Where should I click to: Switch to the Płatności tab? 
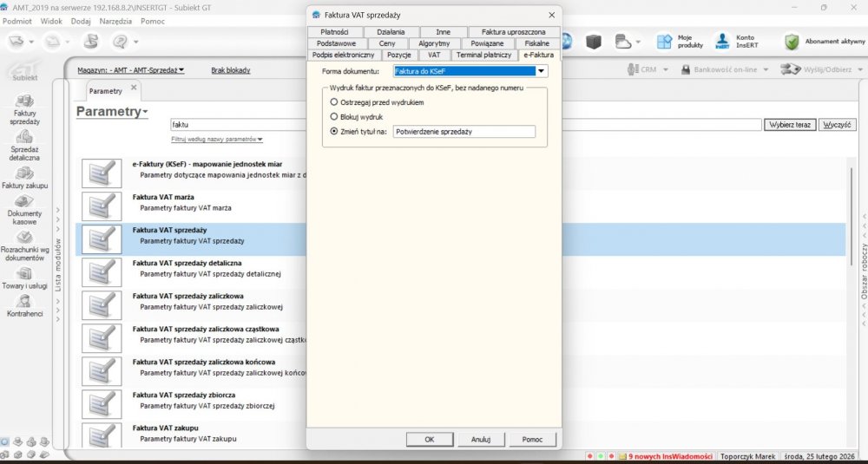[334, 32]
